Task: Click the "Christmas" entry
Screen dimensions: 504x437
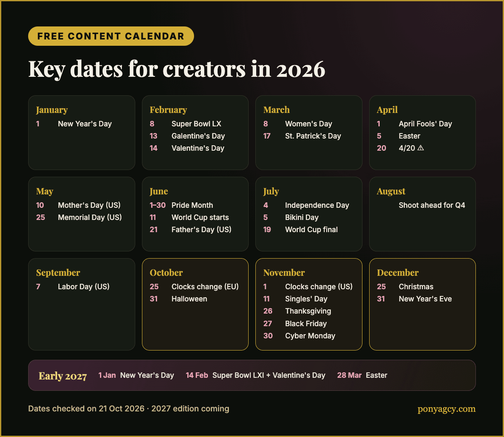Action: [x=416, y=287]
